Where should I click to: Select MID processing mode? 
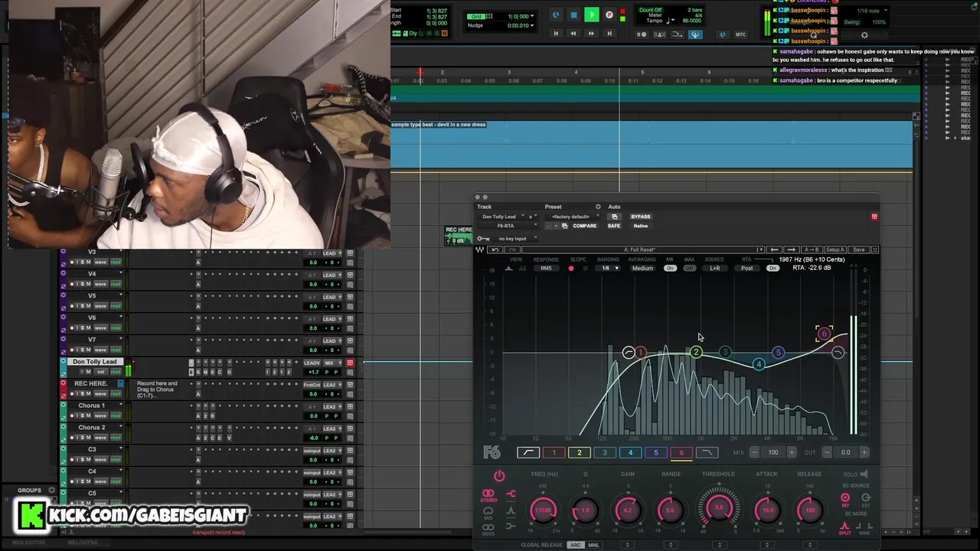488,512
